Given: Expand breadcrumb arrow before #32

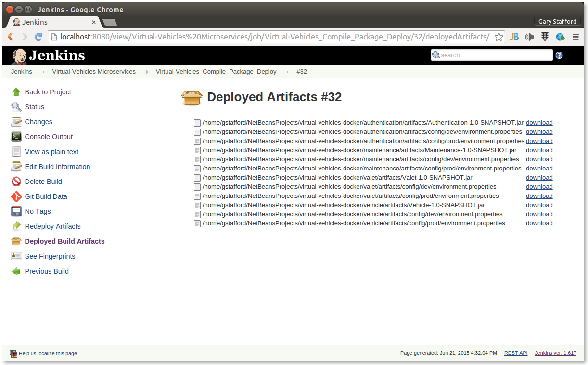Looking at the screenshot, I should [x=287, y=72].
